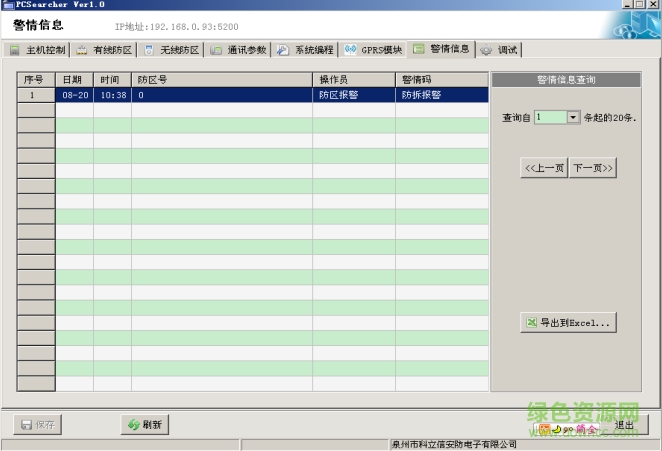
Task: Go to previous page with <<上一页
Action: 544,168
